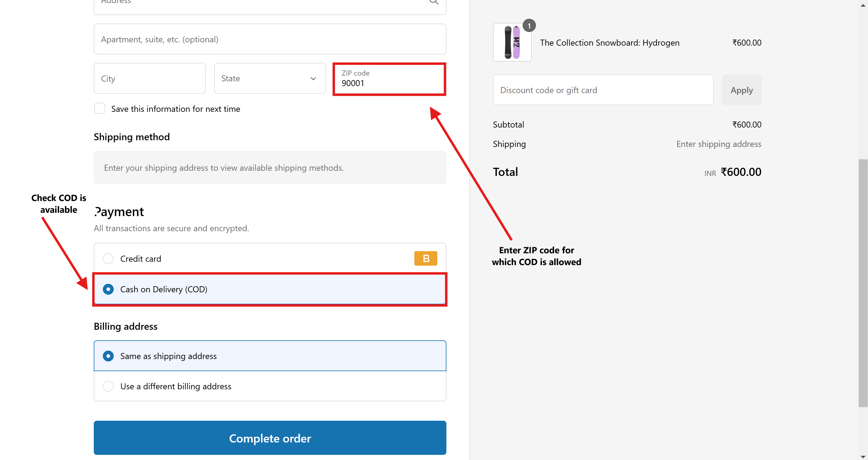Image resolution: width=868 pixels, height=460 pixels.
Task: Select the Credit card payment option
Action: [108, 259]
